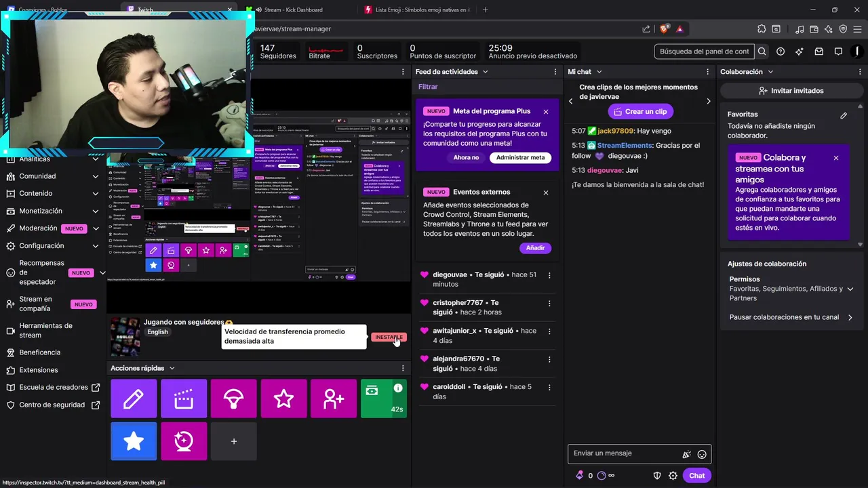
Task: Open Feed de actividades panel options menu
Action: [555, 72]
